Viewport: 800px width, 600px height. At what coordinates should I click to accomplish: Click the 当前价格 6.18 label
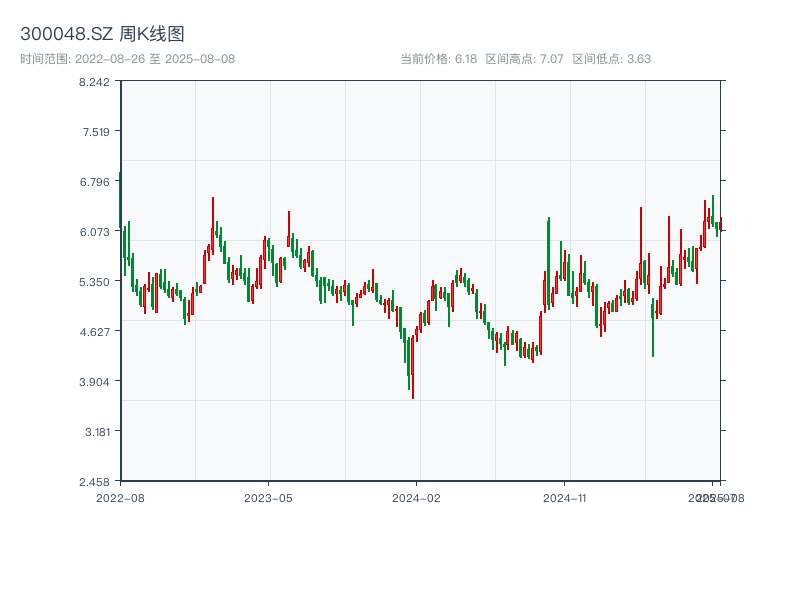438,59
